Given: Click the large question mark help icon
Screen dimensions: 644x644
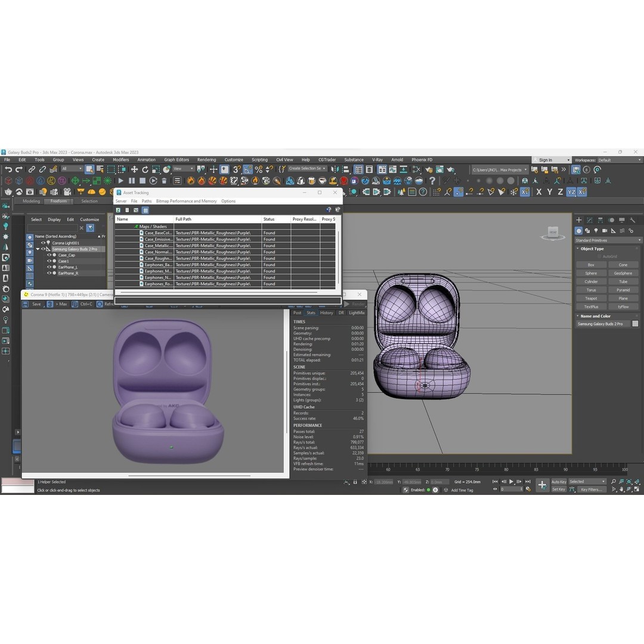Looking at the screenshot, I should coord(432,181).
